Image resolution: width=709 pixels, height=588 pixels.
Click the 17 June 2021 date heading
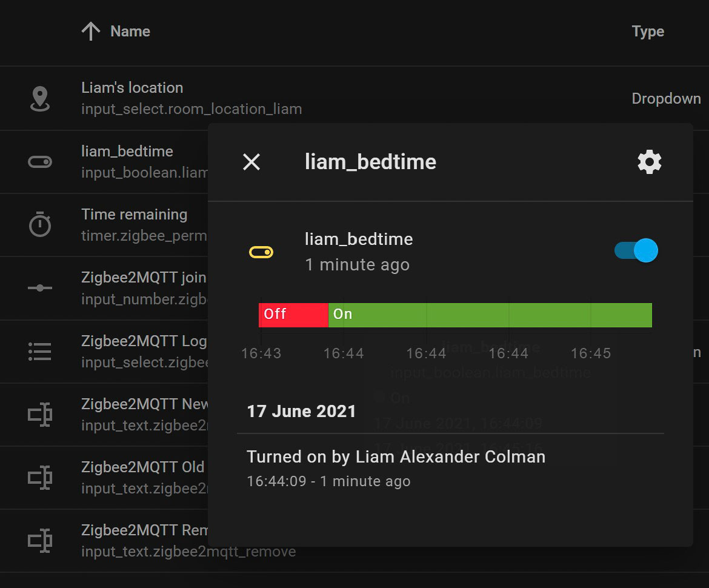pos(301,410)
